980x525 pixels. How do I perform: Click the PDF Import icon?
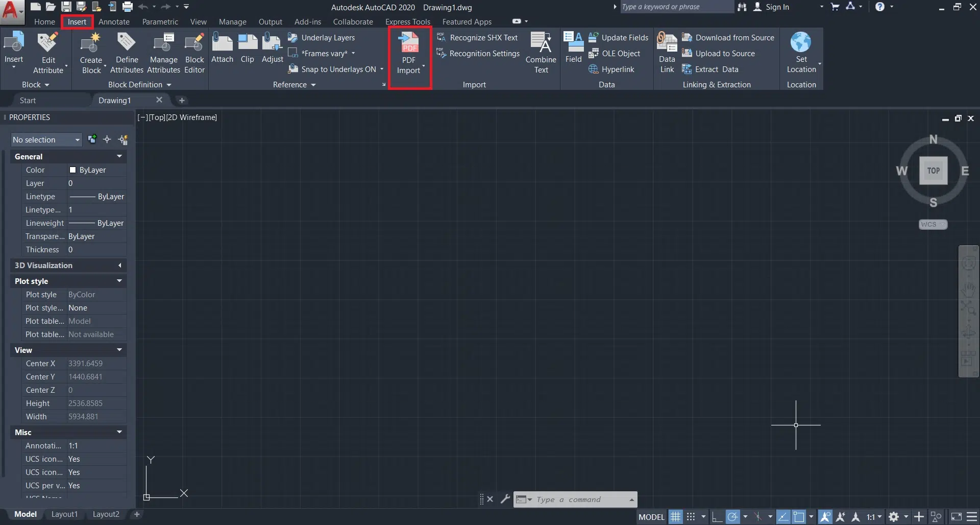pyautogui.click(x=409, y=43)
